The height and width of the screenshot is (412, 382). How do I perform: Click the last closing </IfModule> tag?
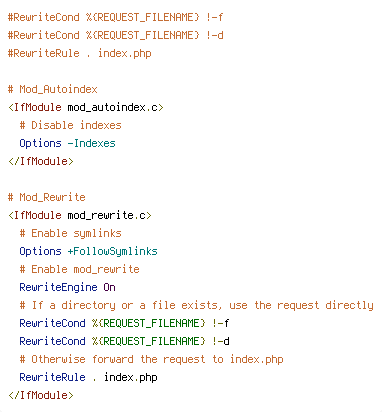point(41,395)
